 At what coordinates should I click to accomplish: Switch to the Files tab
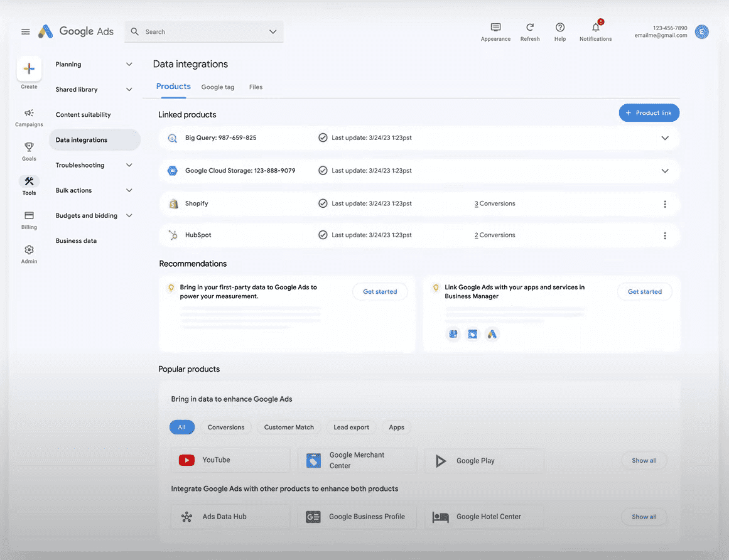coord(256,87)
